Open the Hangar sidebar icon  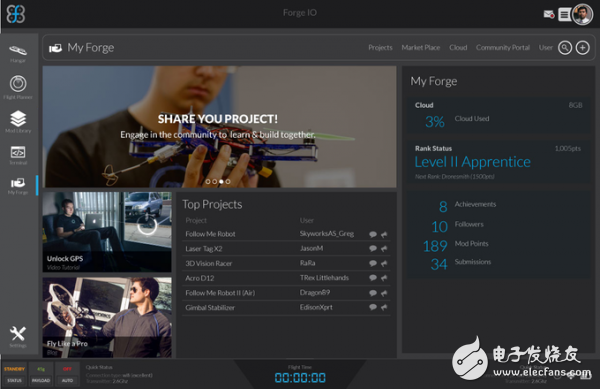(x=18, y=50)
